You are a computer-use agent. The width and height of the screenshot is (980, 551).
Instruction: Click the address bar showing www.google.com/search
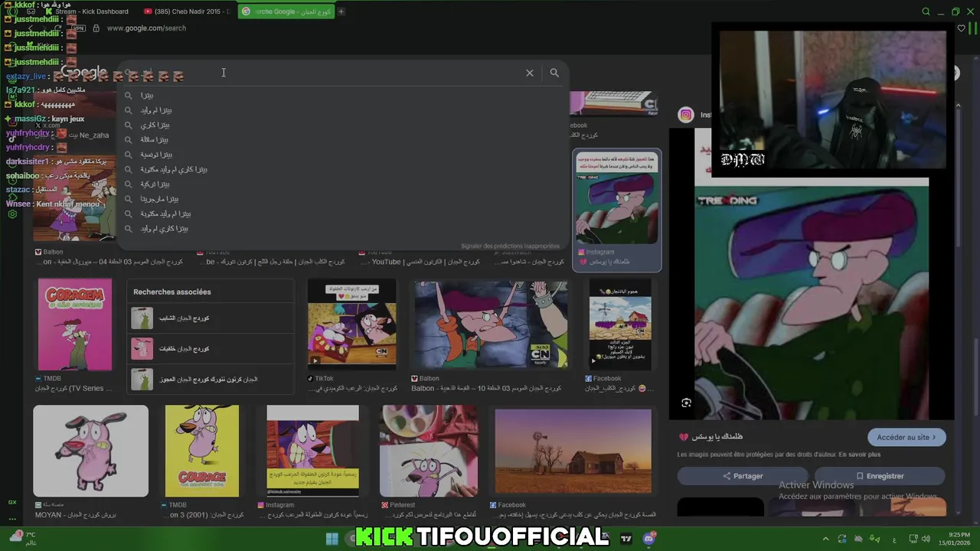[146, 28]
